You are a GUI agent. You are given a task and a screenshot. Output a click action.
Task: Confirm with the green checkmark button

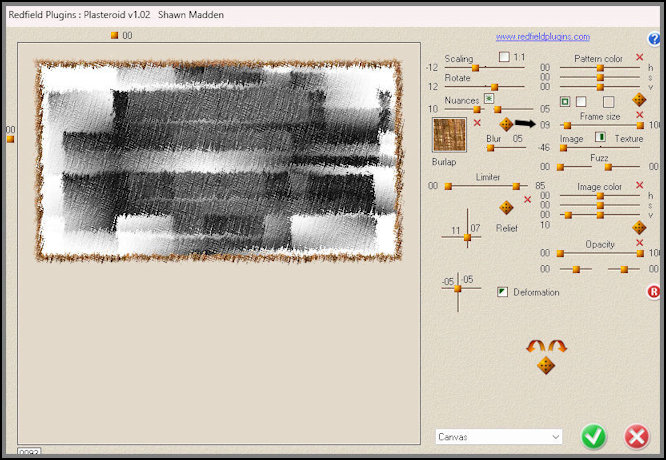pos(593,437)
